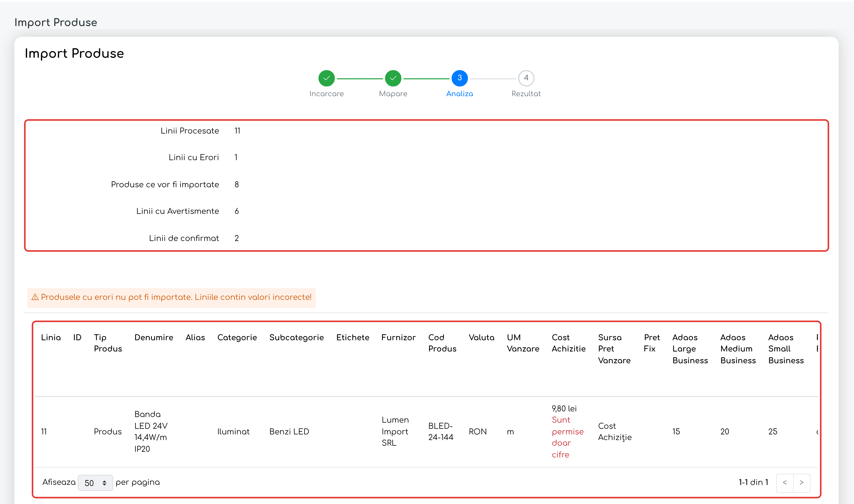Screen dimensions: 854x504
Task: Click the red error 'Sunt permise doar cifre'
Action: [x=568, y=437]
